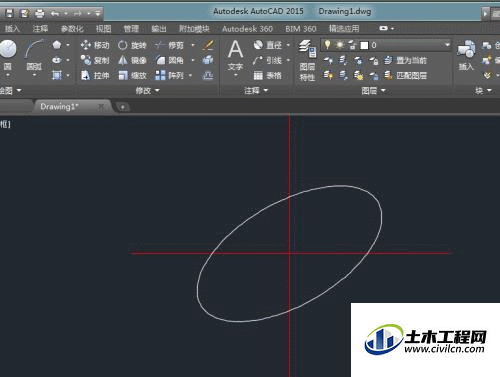Select the Move (移动) tool
Screen dimensions: 500x377
[95, 45]
